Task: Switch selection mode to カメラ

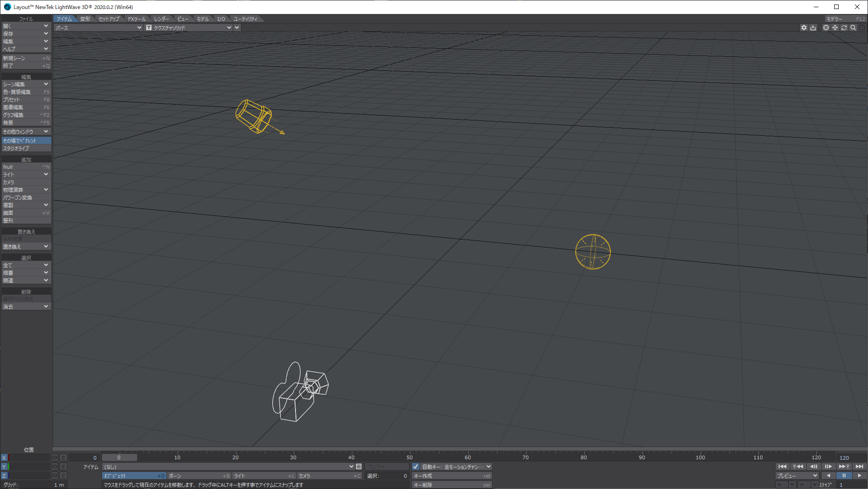Action: 329,475
